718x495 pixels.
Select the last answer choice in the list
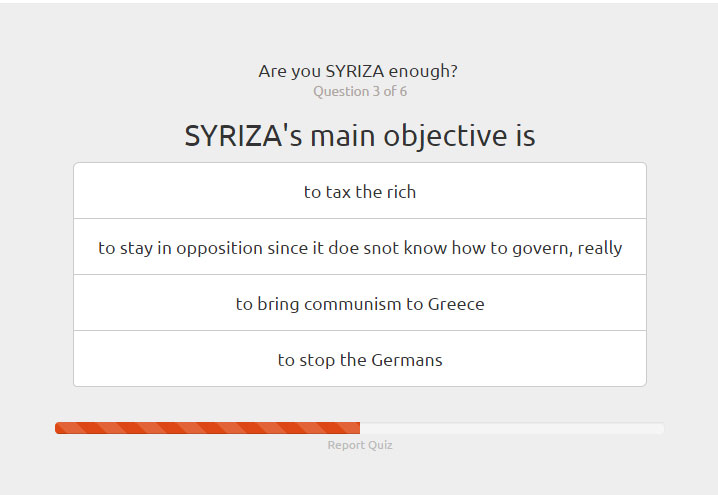pos(360,359)
